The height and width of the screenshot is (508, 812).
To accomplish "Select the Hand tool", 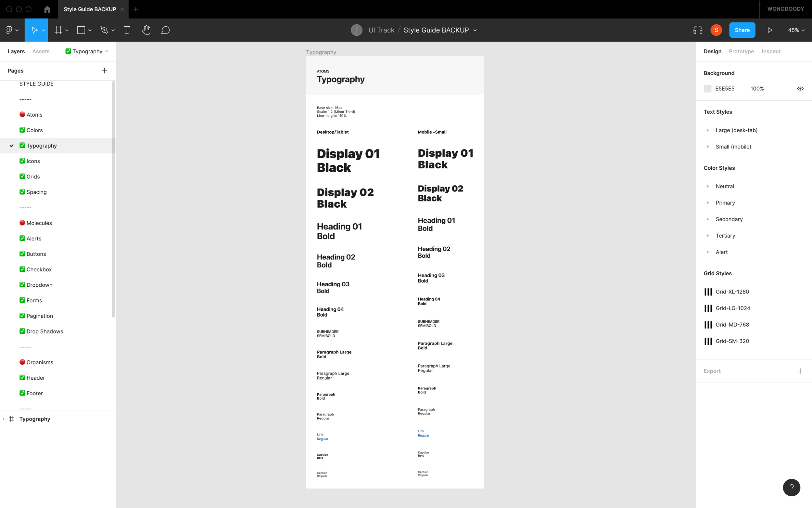I will click(146, 30).
